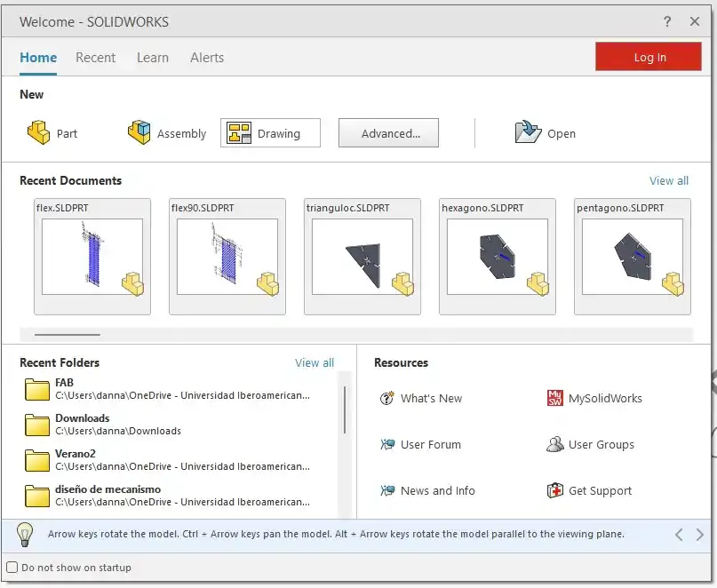Open trianguloc.SLDPRT thumbnail
The image size is (717, 588).
pos(362,257)
